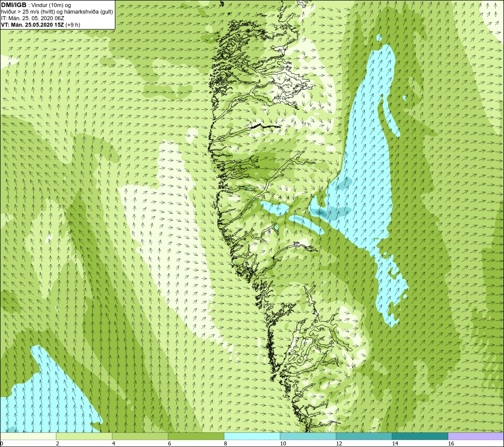Click the 6–8 m/s dark green swatch
This screenshot has height=447, width=504.
pos(196,436)
